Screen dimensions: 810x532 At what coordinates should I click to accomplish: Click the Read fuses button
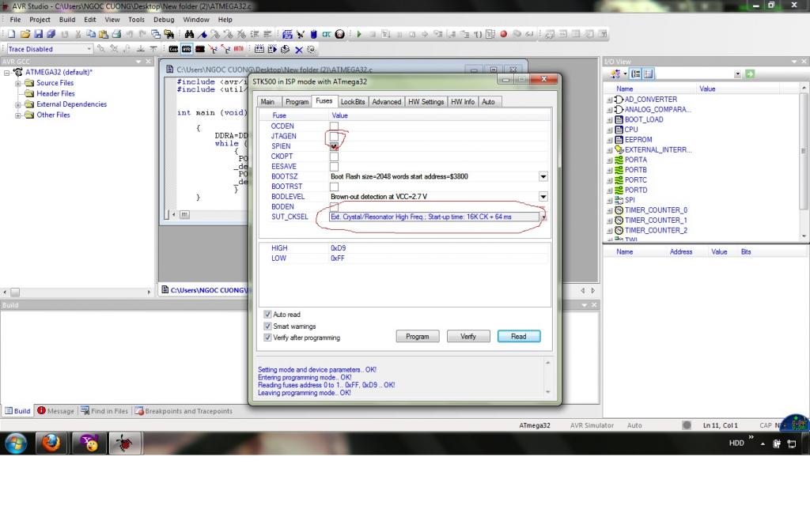pos(519,337)
